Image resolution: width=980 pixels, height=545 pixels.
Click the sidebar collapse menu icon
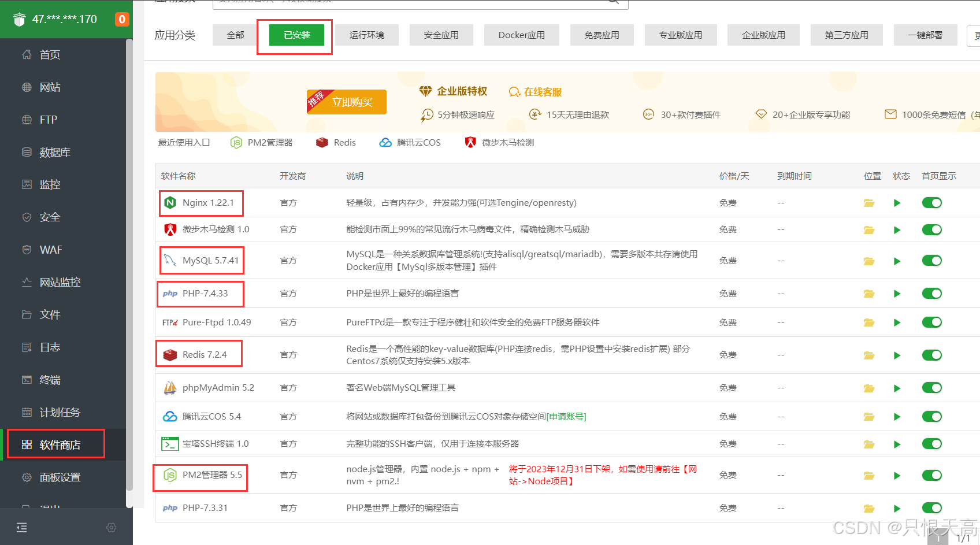22,527
